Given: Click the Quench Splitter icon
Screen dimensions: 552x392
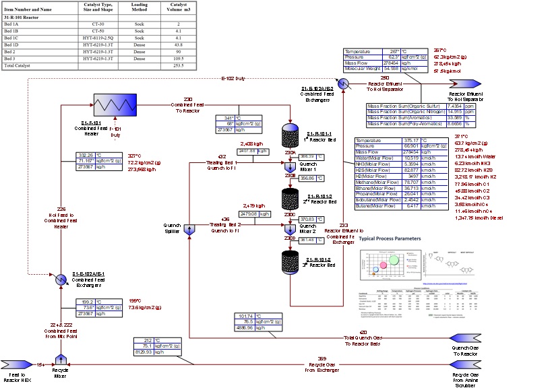Looking at the screenshot, I should [189, 230].
